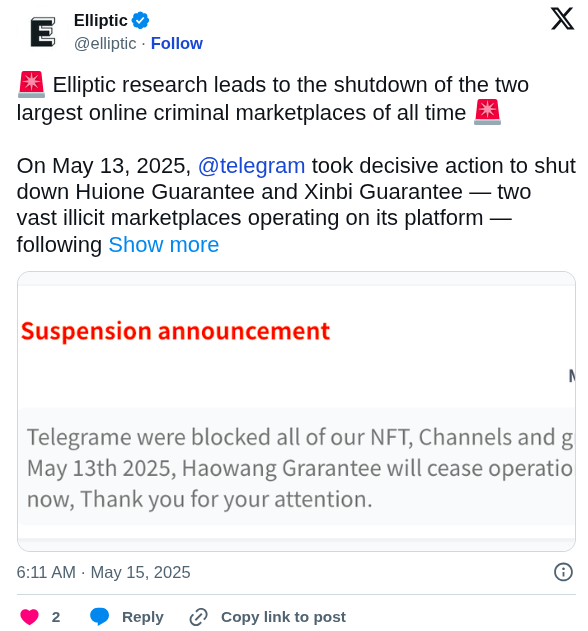This screenshot has width=588, height=631.
Task: Click the siren emoji after 'all time'
Action: [487, 112]
